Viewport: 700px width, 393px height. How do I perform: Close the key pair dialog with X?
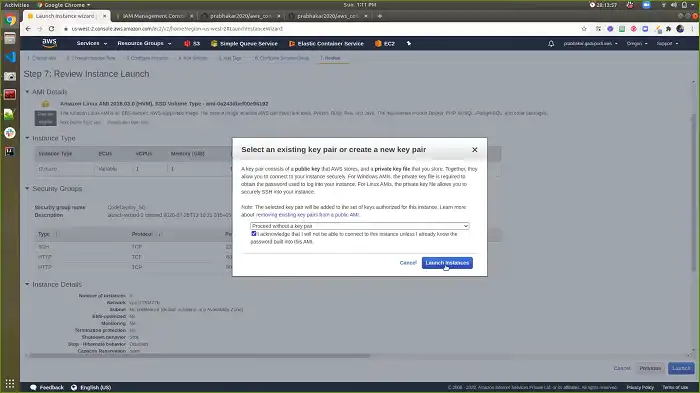pyautogui.click(x=475, y=150)
